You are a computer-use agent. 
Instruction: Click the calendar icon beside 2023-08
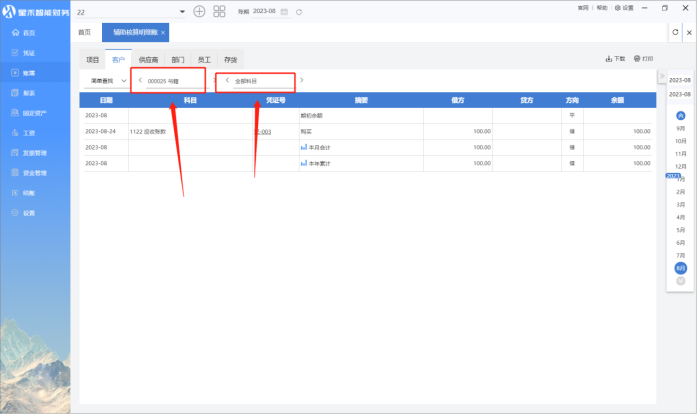(285, 11)
